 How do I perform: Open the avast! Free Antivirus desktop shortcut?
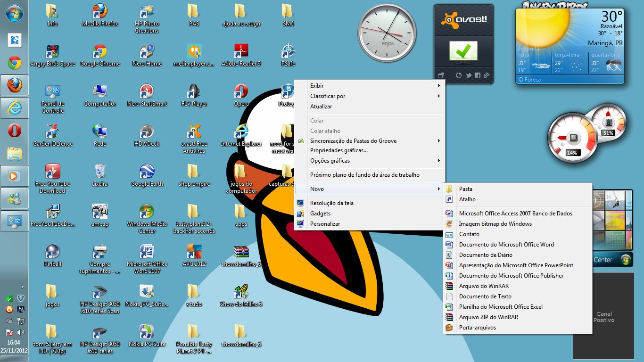(x=194, y=139)
